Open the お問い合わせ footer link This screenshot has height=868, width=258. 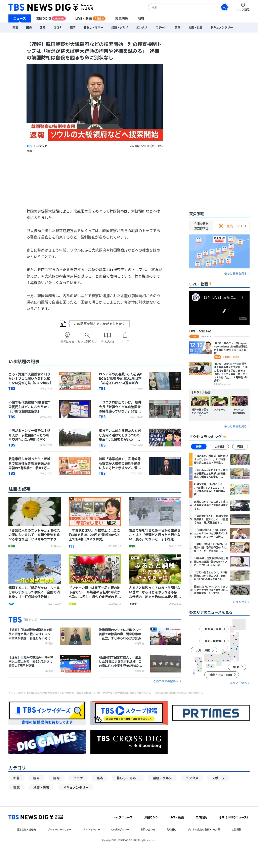(x=148, y=829)
